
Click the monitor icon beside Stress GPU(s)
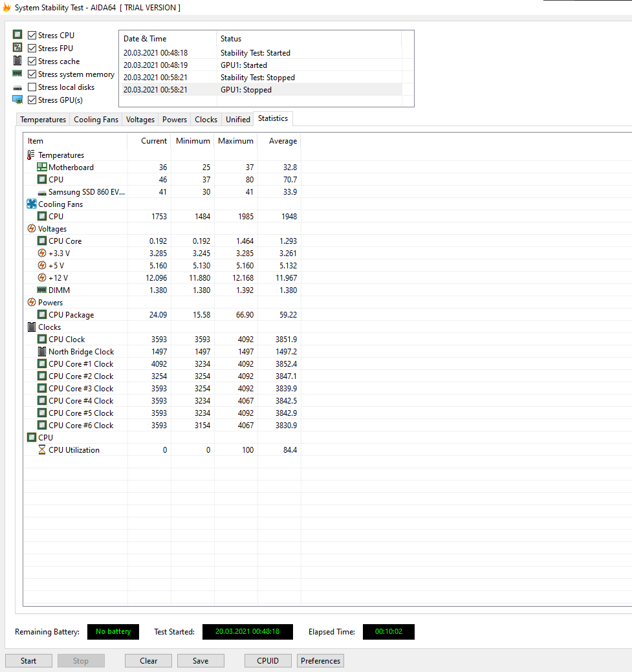tap(17, 100)
